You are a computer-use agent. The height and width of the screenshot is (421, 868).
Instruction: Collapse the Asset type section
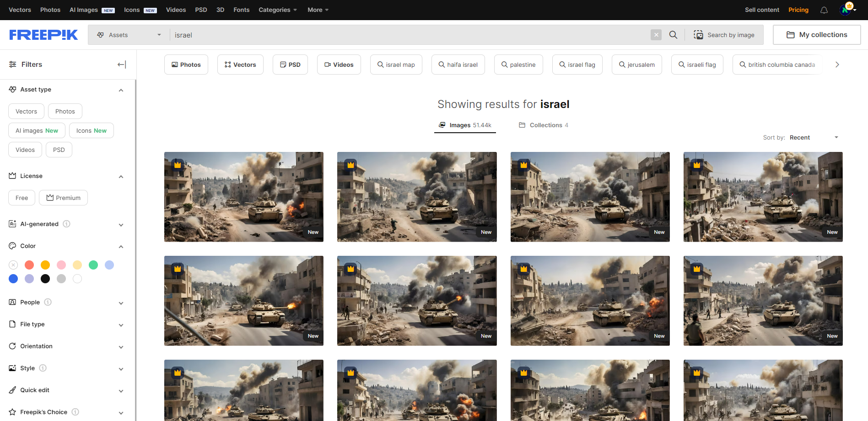point(121,90)
